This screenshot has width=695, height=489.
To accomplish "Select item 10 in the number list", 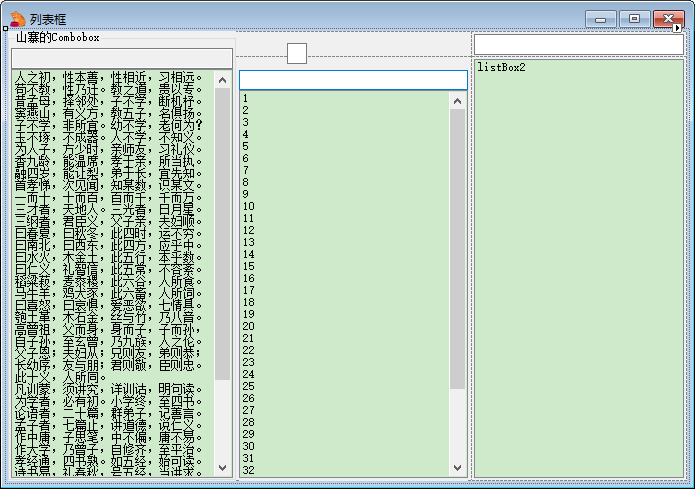I will tap(345, 206).
